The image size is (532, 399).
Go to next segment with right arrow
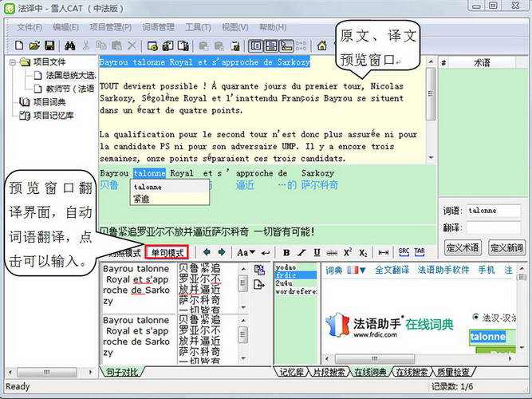222,252
